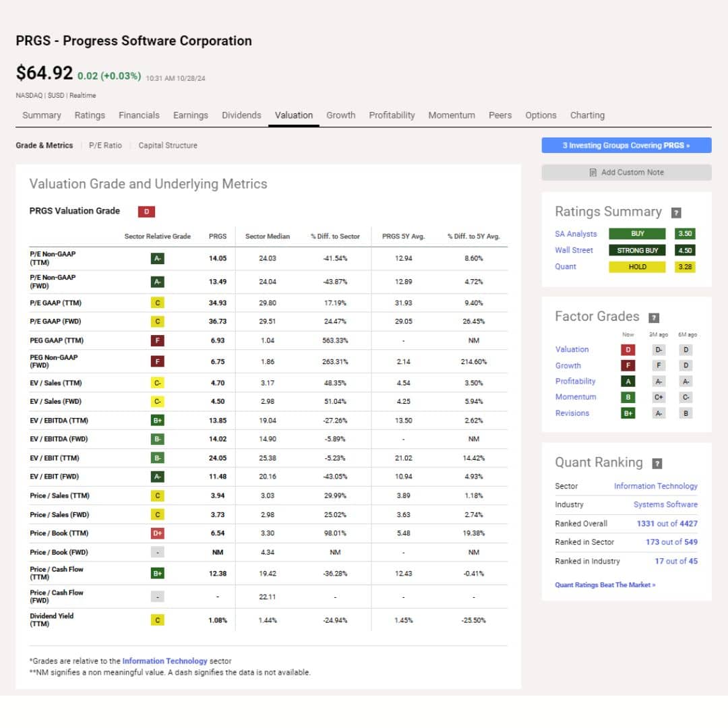Click the B+ grade badge for Price / Cash Flow (TTM)
The height and width of the screenshot is (728, 728).
point(157,574)
